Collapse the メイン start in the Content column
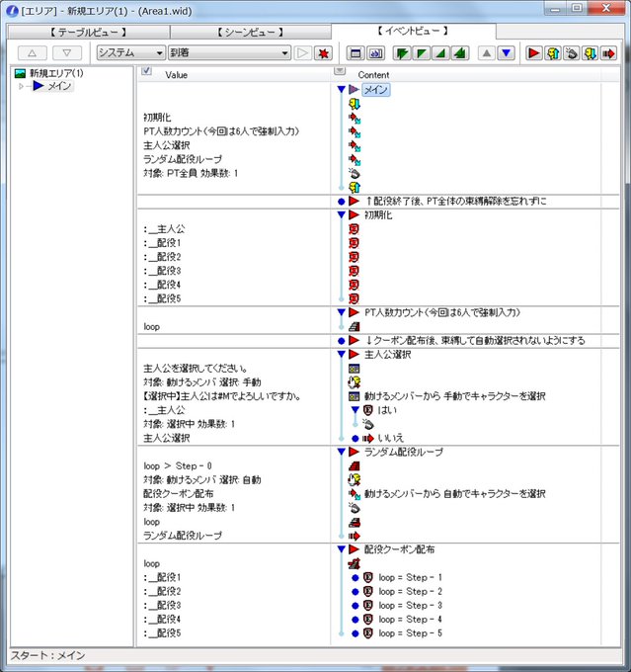This screenshot has width=631, height=672. point(341,90)
